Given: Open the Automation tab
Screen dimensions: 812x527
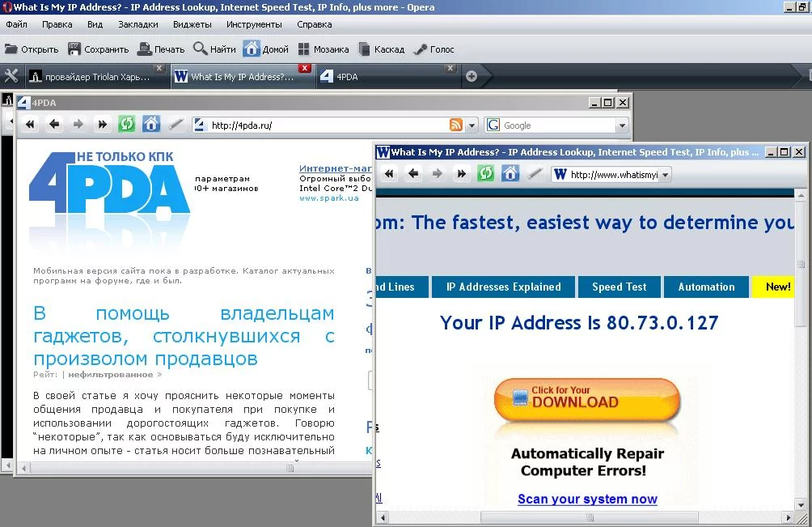Looking at the screenshot, I should tap(706, 287).
